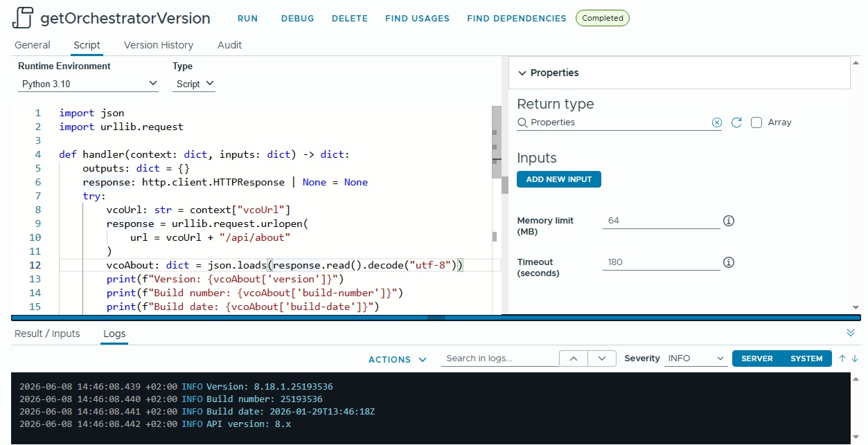Viewport: 868px width, 445px height.
Task: Click the action script icon beside getOrchestratorVersion
Action: click(x=23, y=18)
